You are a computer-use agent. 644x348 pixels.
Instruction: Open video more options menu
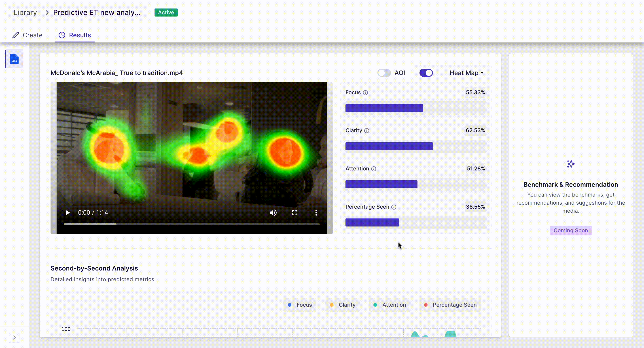pyautogui.click(x=316, y=213)
